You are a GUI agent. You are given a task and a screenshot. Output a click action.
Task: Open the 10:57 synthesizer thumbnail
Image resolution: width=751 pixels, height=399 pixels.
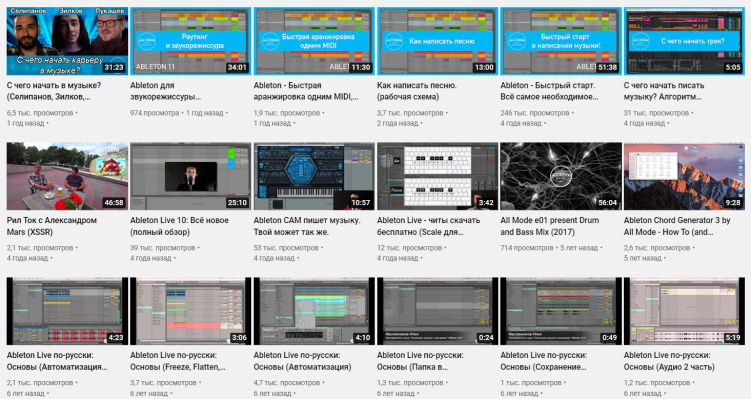coord(314,176)
